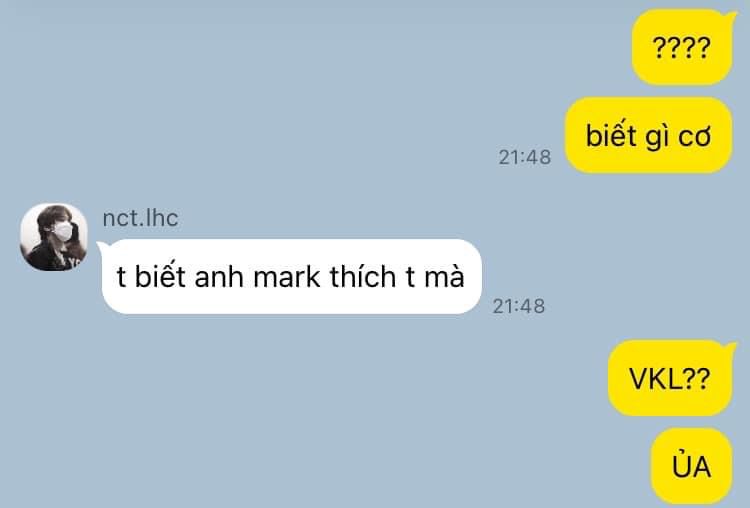Tap the word 'cơ' in the sent bubble
The image size is (750, 508).
tap(695, 138)
